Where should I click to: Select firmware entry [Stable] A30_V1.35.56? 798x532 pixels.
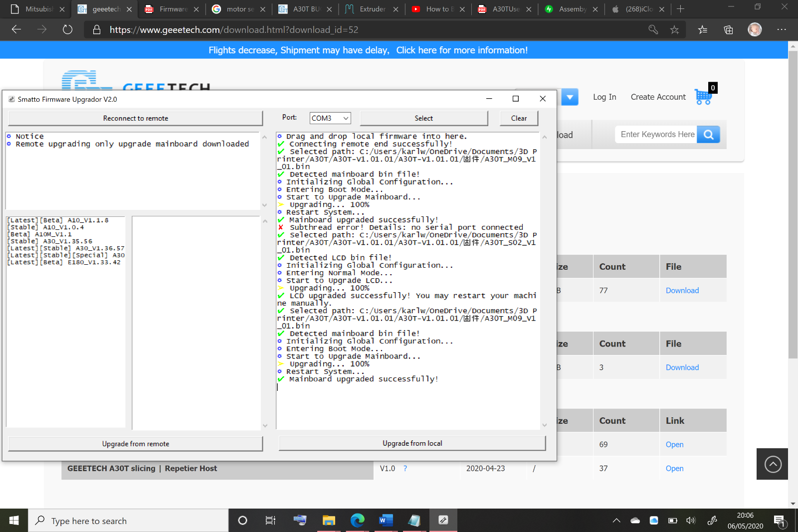click(50, 241)
